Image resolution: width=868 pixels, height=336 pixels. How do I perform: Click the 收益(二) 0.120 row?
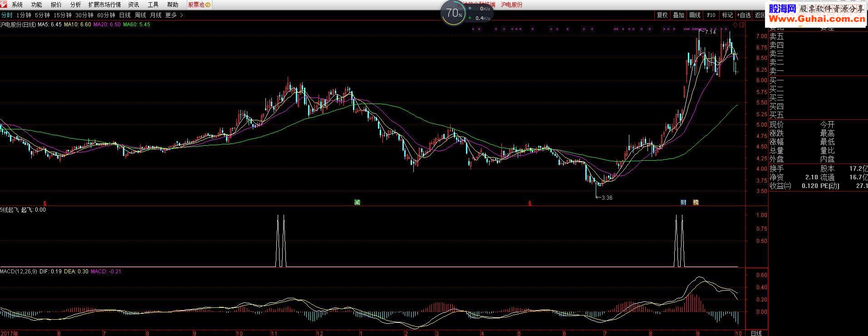click(x=794, y=186)
